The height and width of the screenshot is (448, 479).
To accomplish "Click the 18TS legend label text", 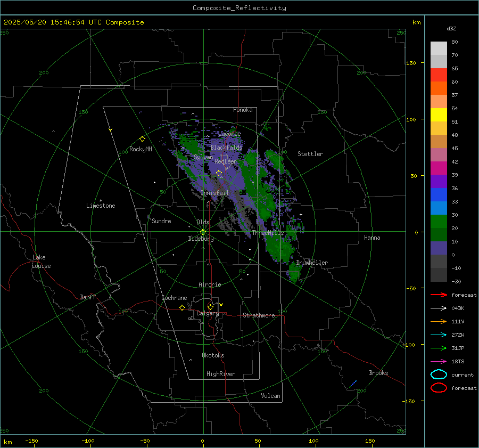I will tap(458, 362).
